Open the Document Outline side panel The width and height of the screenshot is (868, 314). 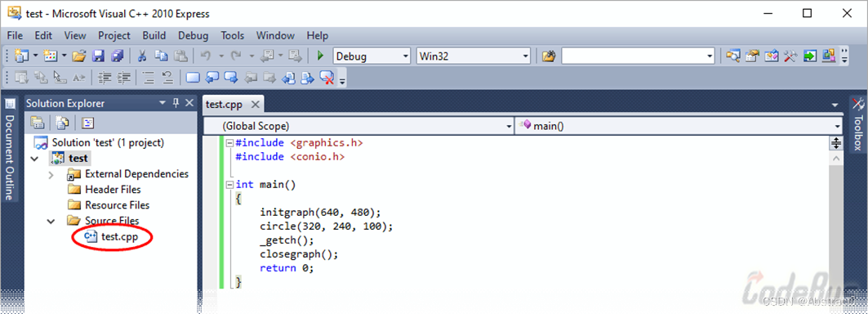click(10, 150)
